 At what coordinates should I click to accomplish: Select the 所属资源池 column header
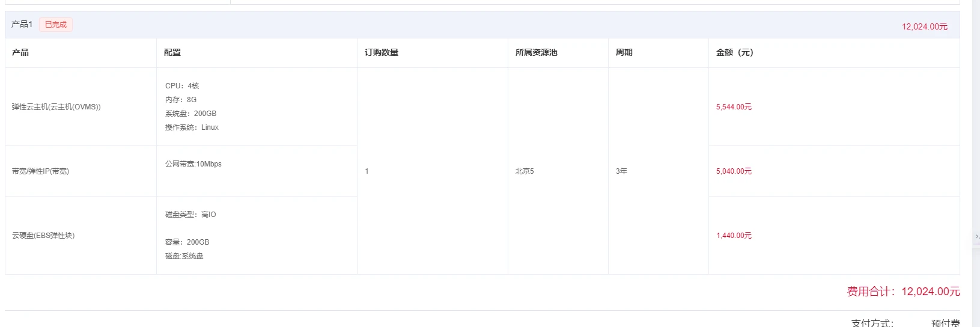(x=536, y=53)
